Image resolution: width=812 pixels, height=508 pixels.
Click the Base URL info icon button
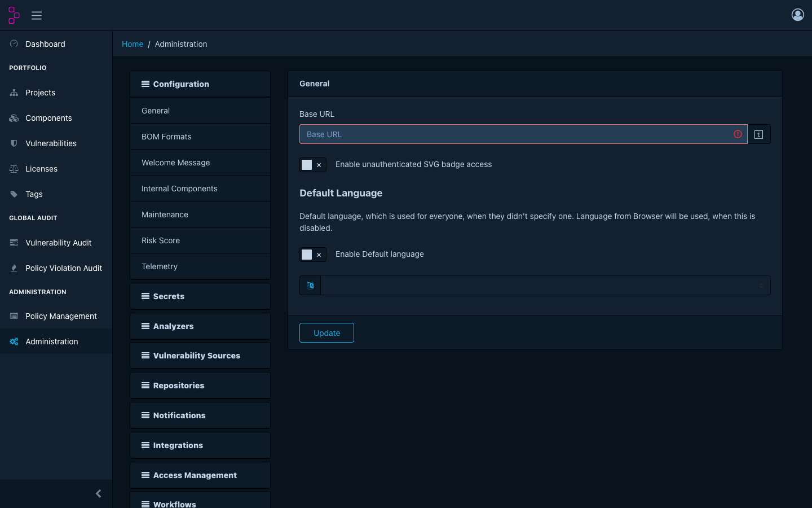[x=759, y=134]
